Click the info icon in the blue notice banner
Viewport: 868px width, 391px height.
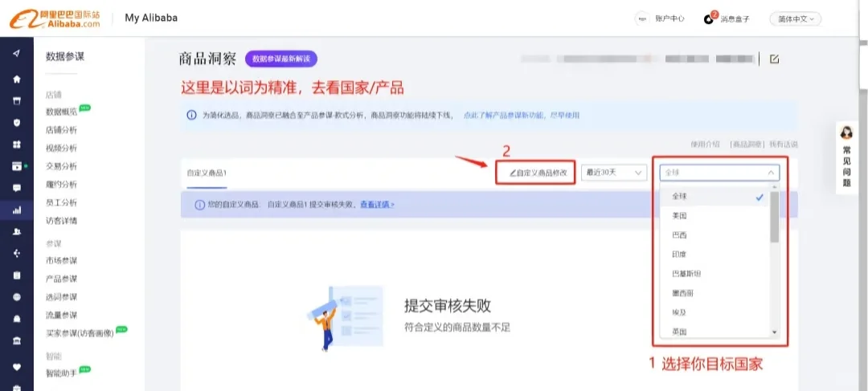point(191,115)
